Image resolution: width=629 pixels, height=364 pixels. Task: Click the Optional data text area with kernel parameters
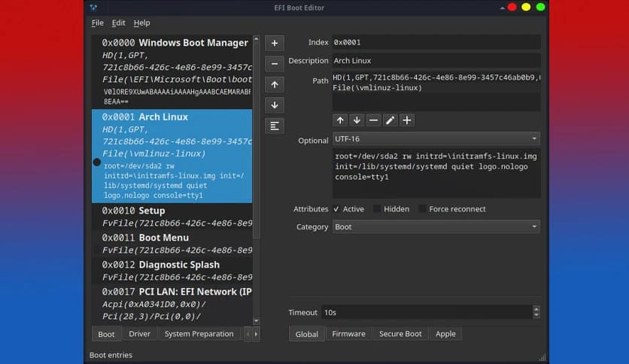(436, 174)
